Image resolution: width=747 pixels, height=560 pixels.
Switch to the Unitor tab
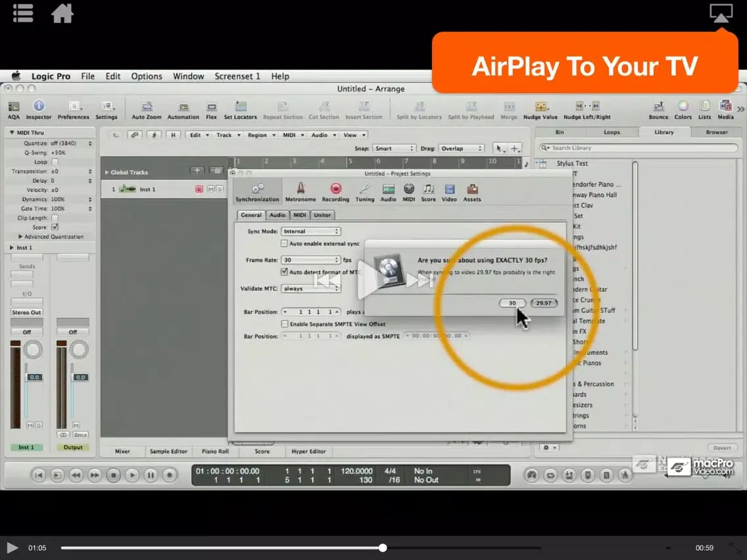tap(322, 215)
